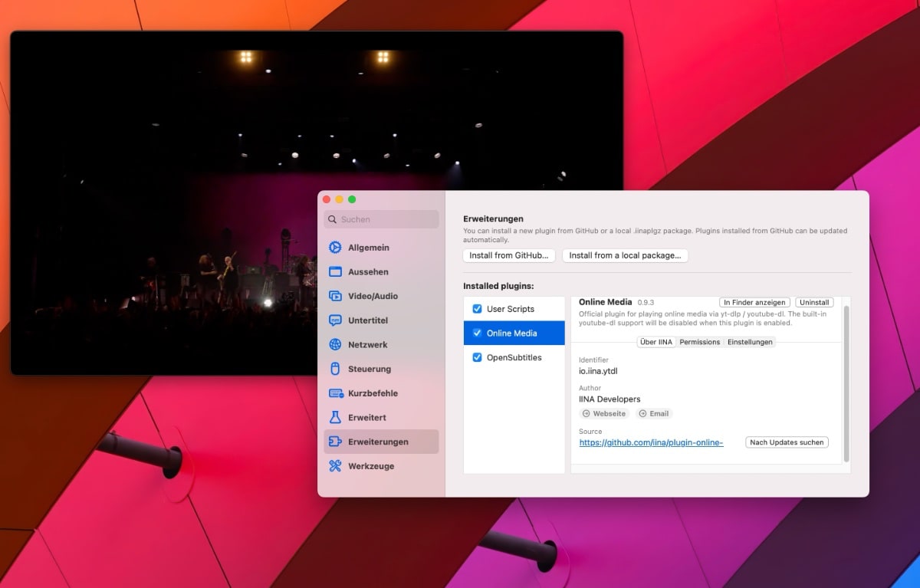The width and height of the screenshot is (920, 588).
Task: Open the Netzwerk globe icon
Action: tap(335, 345)
